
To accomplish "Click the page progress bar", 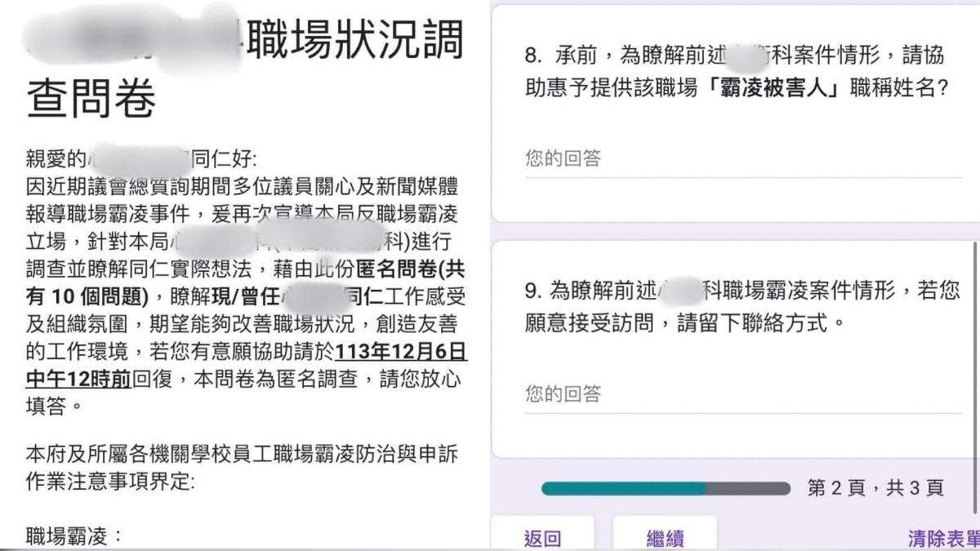I will point(666,488).
